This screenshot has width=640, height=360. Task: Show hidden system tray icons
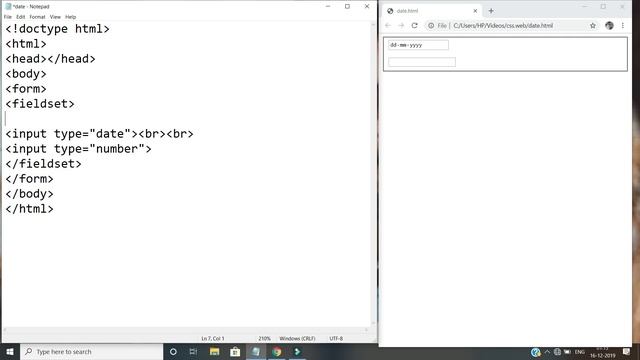pyautogui.click(x=547, y=352)
